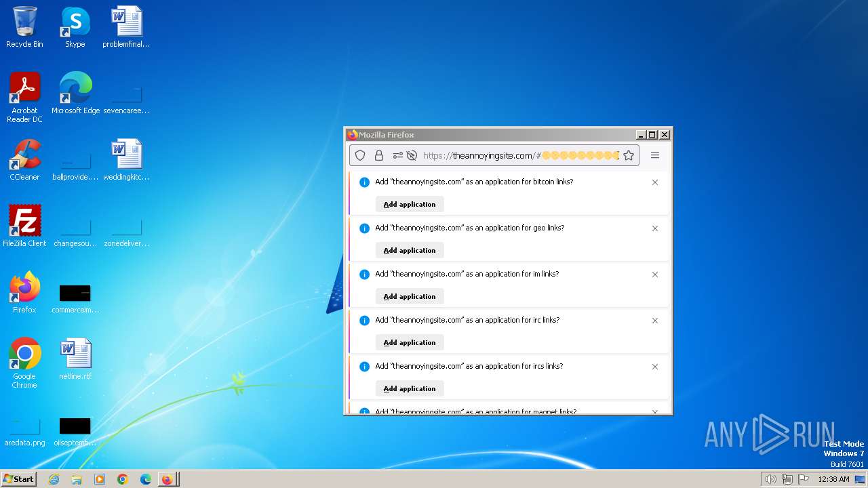Open the Firefox hamburger menu

(655, 155)
